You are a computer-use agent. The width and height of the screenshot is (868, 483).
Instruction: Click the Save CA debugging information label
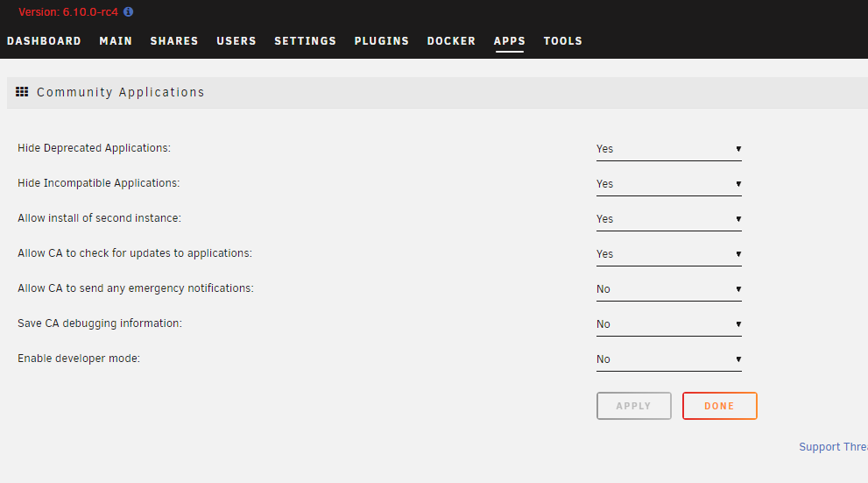pos(100,323)
